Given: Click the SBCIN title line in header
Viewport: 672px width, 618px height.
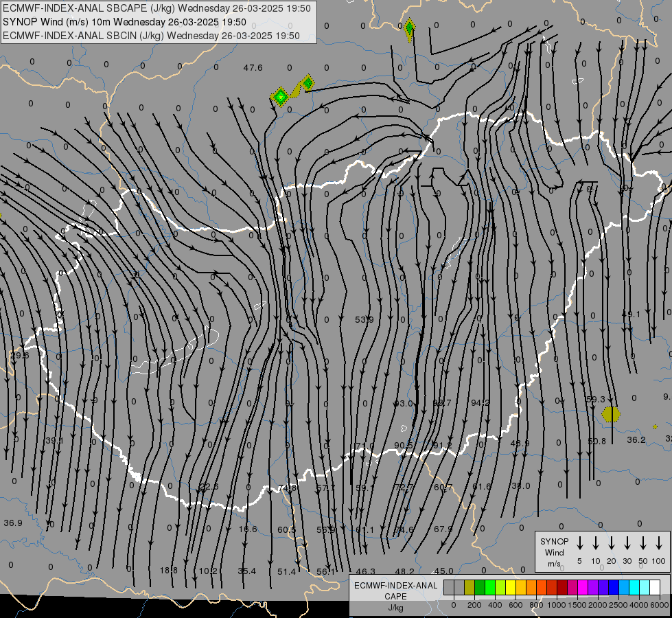Looking at the screenshot, I should point(151,36).
